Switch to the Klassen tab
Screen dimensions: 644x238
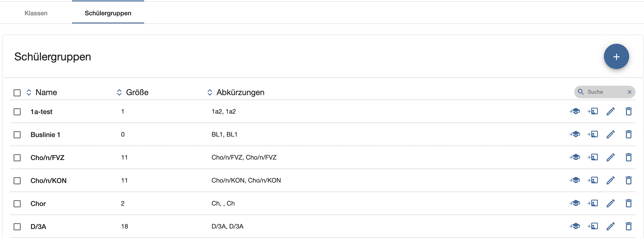[36, 13]
